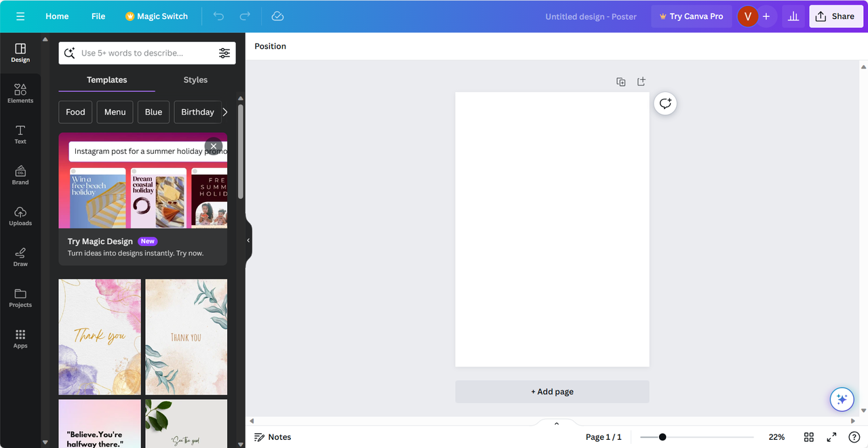Open the analytics bar chart icon
Image resolution: width=868 pixels, height=448 pixels.
click(x=793, y=16)
